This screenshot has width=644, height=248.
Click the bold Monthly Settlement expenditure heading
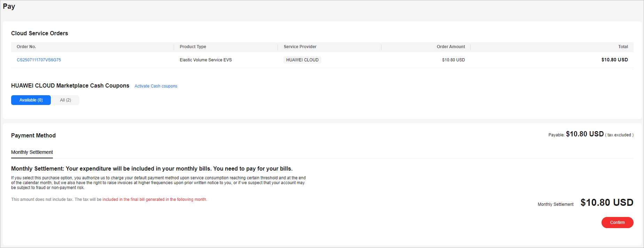tap(152, 169)
